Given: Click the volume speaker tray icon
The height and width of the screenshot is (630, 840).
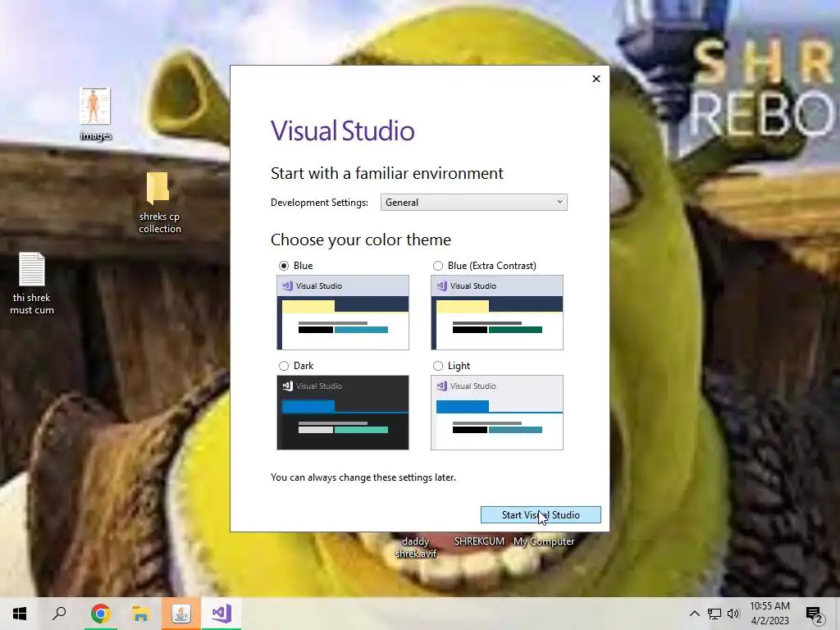Looking at the screenshot, I should [x=733, y=614].
